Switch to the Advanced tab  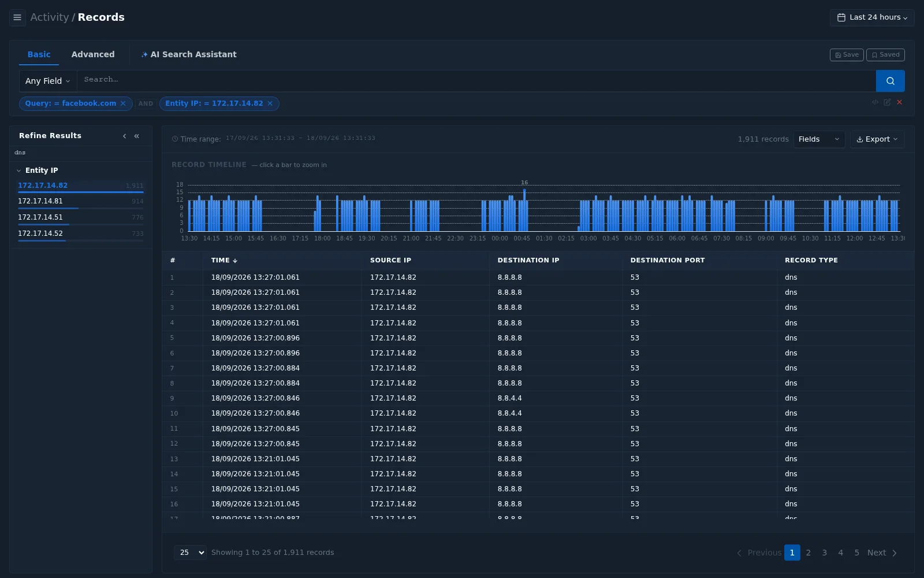(x=93, y=54)
